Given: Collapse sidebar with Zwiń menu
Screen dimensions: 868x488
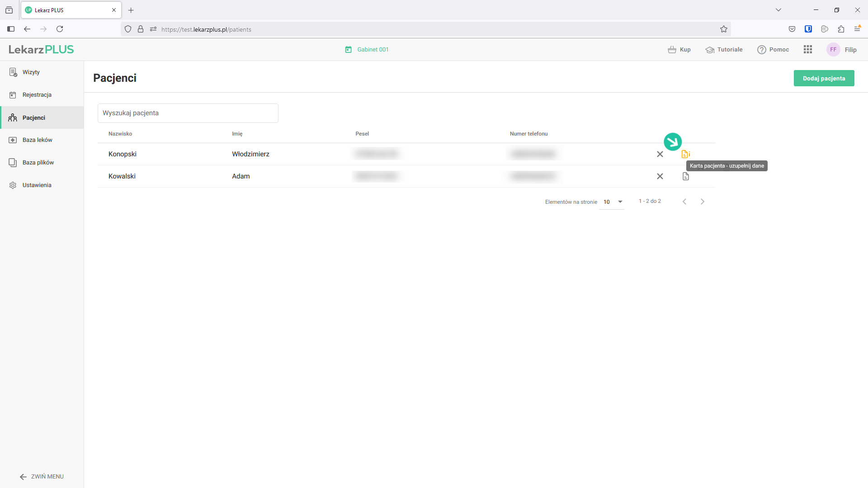Looking at the screenshot, I should 42,477.
